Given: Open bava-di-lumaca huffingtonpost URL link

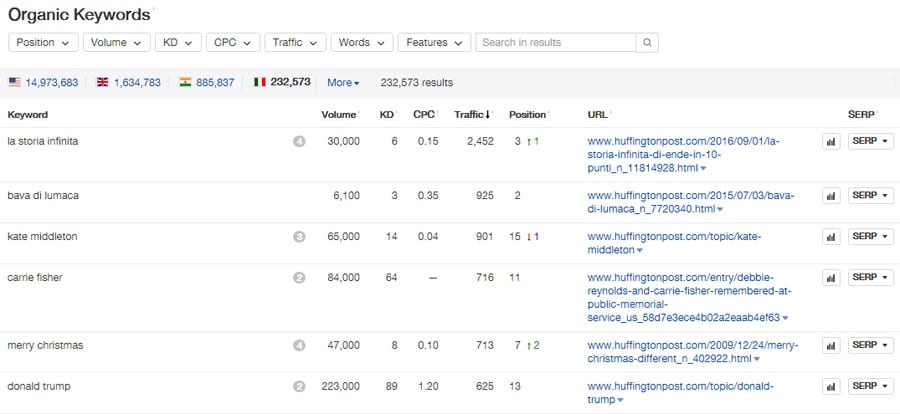Looking at the screenshot, I should (690, 203).
